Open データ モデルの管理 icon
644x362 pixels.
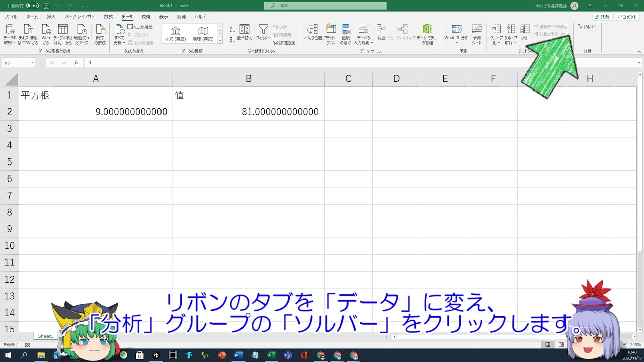427,34
